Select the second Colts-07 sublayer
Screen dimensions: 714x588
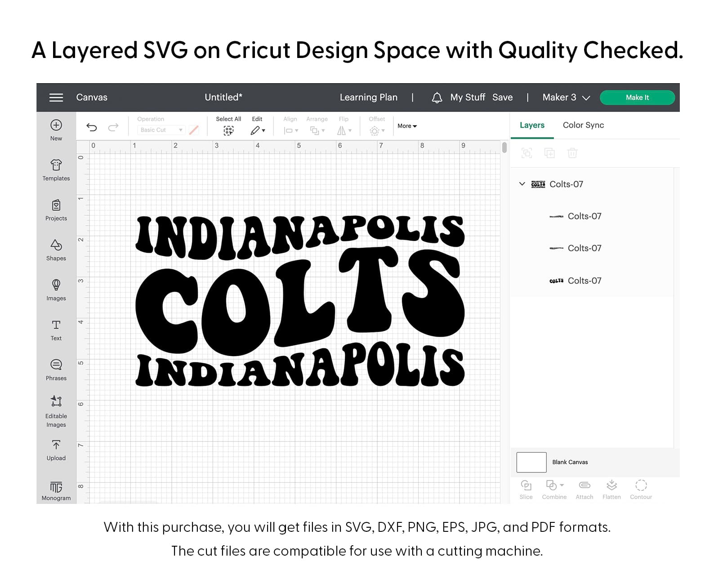[593, 248]
